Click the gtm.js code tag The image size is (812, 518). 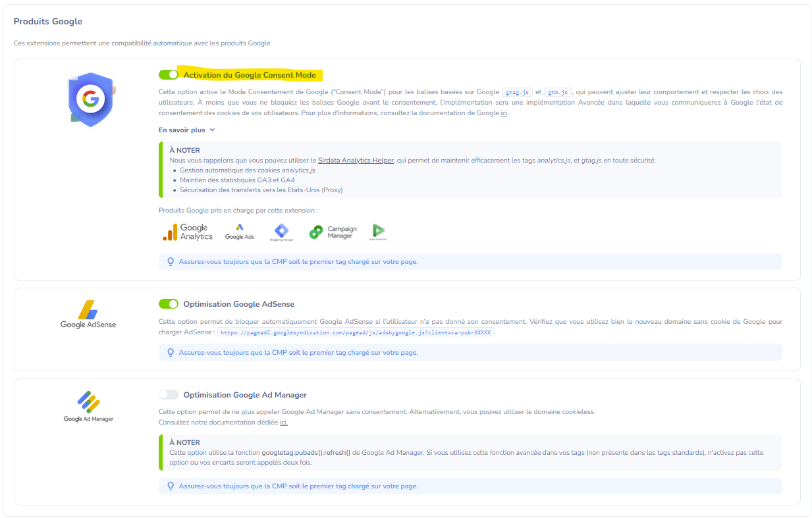[558, 92]
